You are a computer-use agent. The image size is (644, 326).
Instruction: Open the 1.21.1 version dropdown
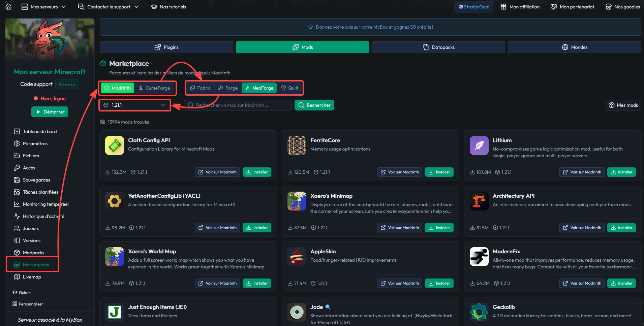[135, 105]
